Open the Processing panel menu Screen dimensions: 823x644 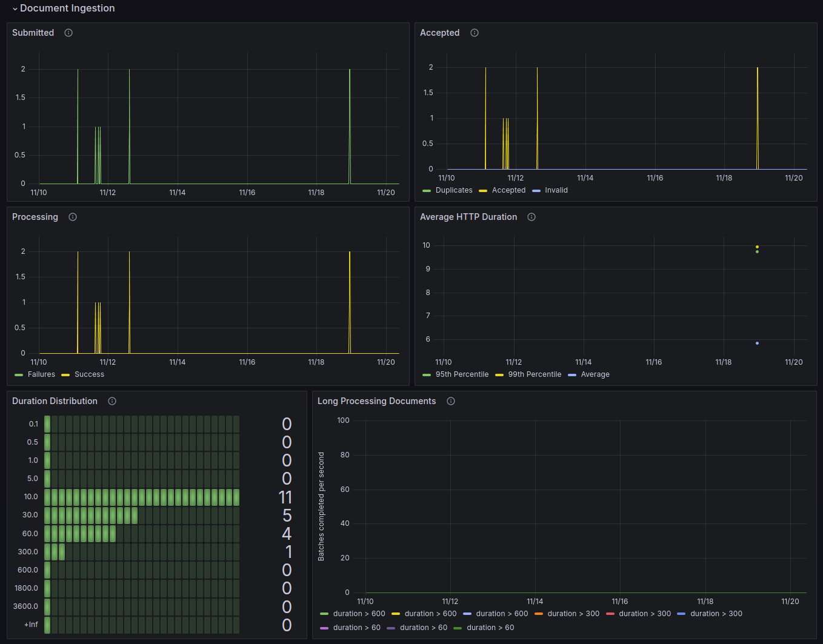click(35, 217)
